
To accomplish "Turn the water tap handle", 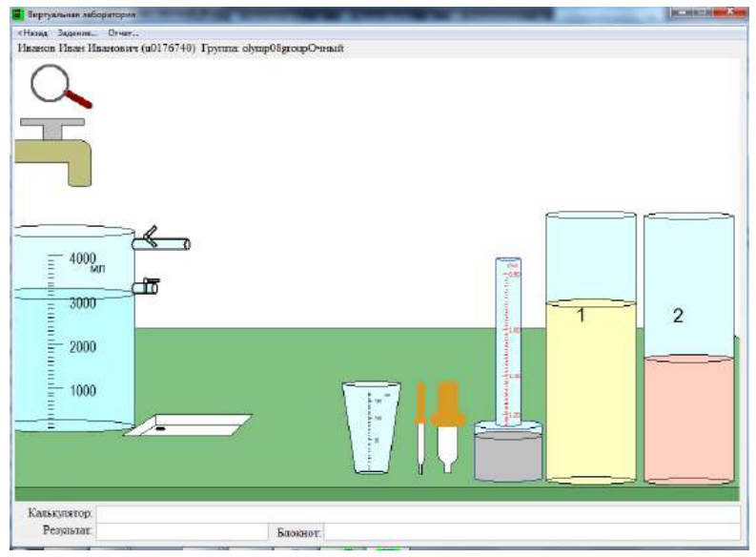I will pyautogui.click(x=52, y=128).
